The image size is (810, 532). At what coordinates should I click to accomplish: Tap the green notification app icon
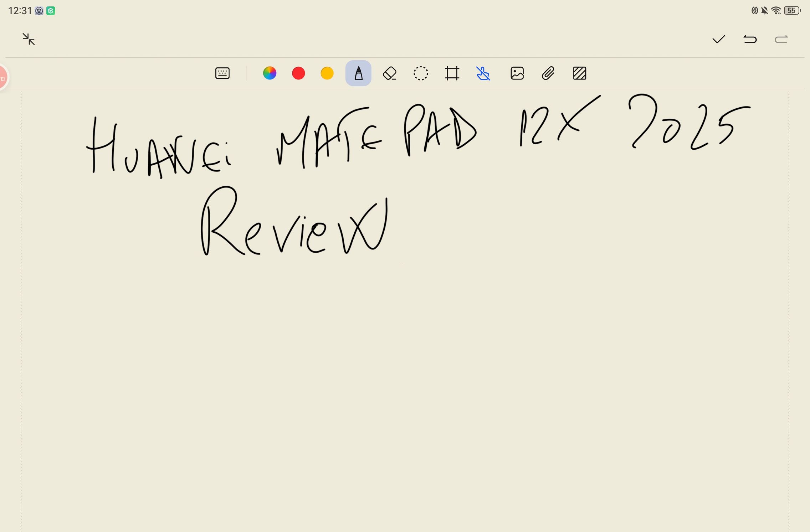click(51, 11)
